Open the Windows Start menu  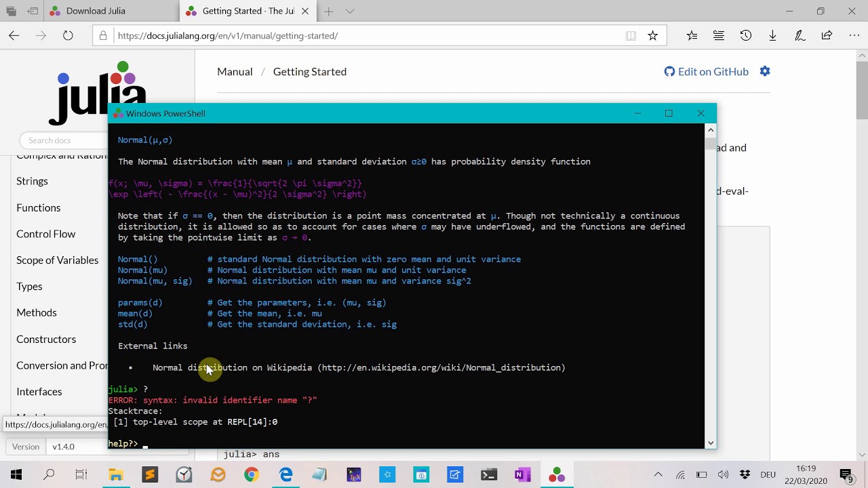16,474
